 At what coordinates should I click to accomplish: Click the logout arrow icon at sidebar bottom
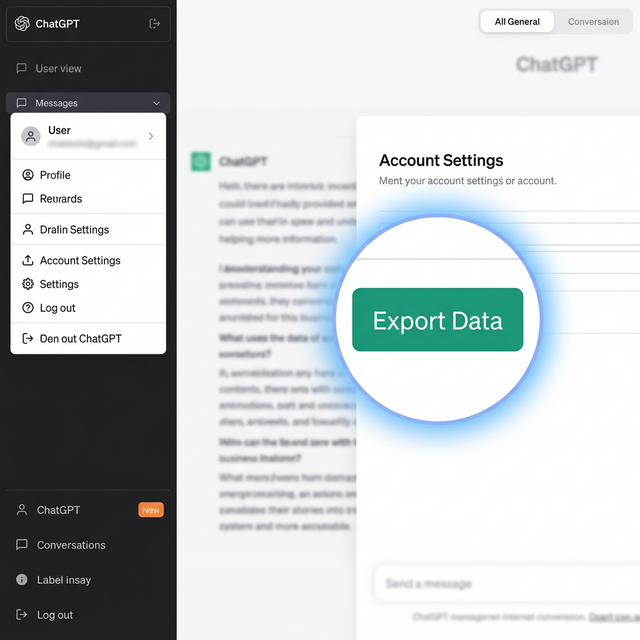click(x=22, y=615)
